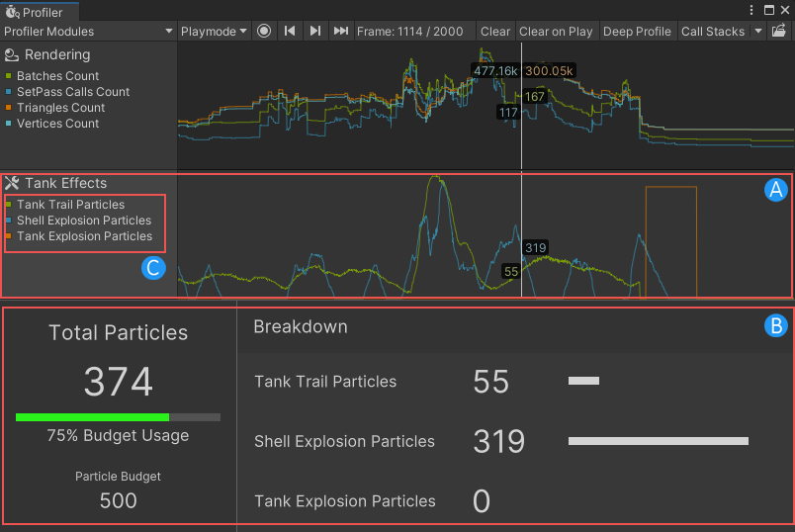Image resolution: width=795 pixels, height=532 pixels.
Task: Click the Rendering module icon
Action: tap(12, 55)
